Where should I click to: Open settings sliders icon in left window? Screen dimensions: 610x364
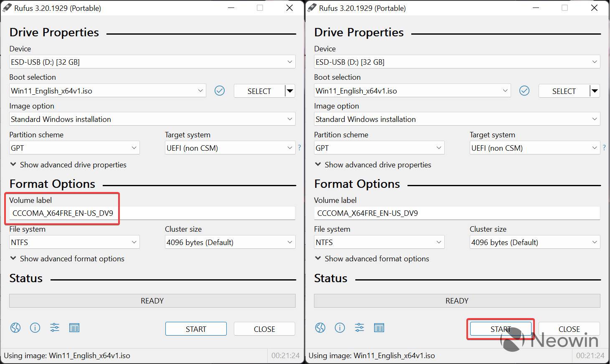coord(55,328)
